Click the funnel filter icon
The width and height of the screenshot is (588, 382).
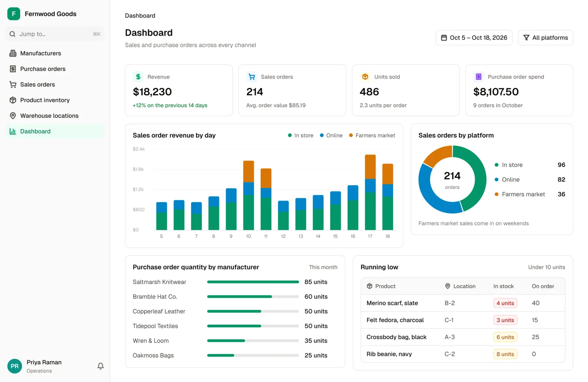point(526,38)
